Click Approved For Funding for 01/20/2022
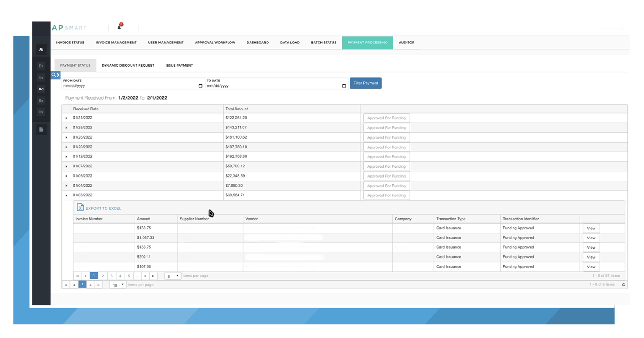 click(386, 147)
